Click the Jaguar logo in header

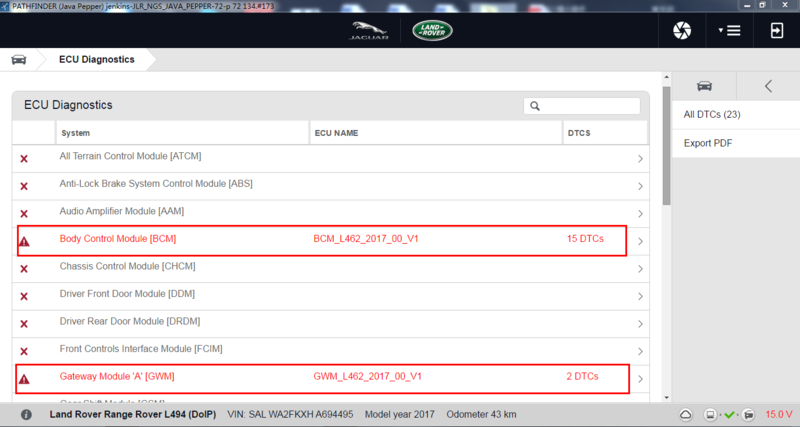(369, 31)
